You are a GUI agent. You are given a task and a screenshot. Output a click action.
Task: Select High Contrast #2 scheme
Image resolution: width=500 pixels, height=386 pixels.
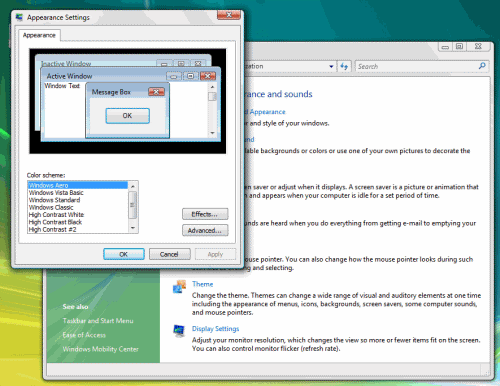[78, 229]
